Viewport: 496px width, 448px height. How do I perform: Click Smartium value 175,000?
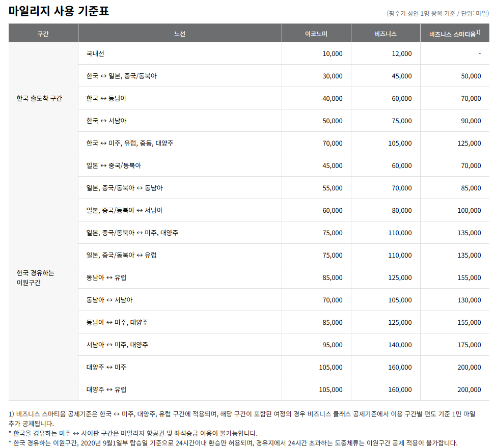click(x=469, y=345)
